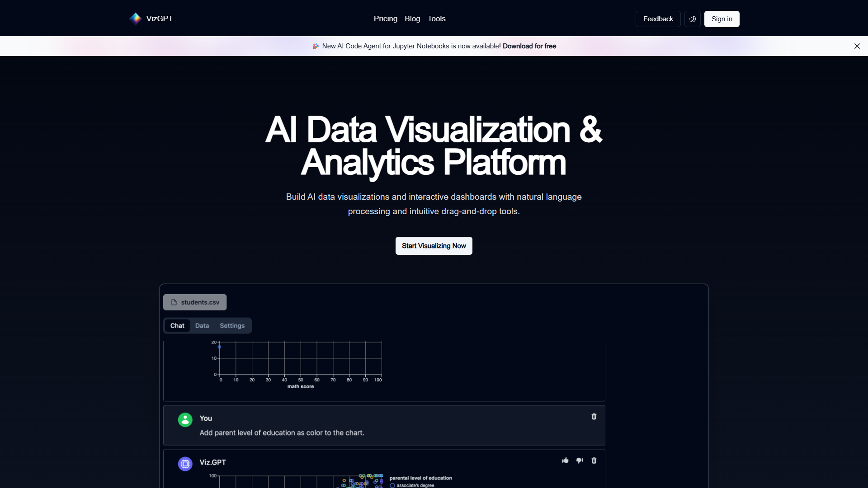Viewport: 868px width, 488px height.
Task: Open the Blog page
Action: click(x=412, y=19)
